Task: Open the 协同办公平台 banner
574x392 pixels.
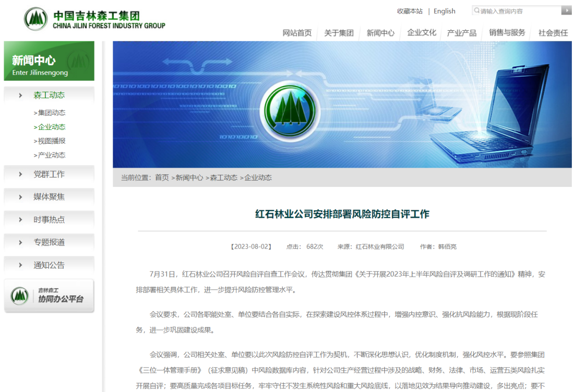Action: [x=49, y=296]
